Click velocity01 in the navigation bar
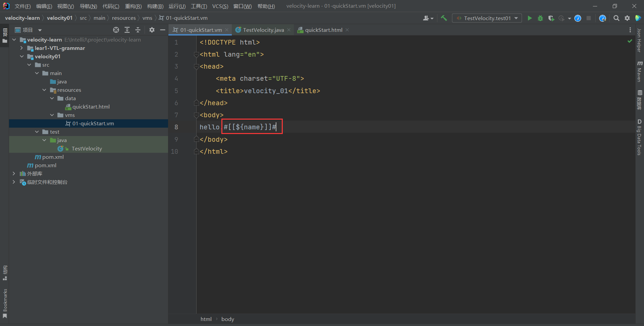The width and height of the screenshot is (644, 326). point(60,18)
